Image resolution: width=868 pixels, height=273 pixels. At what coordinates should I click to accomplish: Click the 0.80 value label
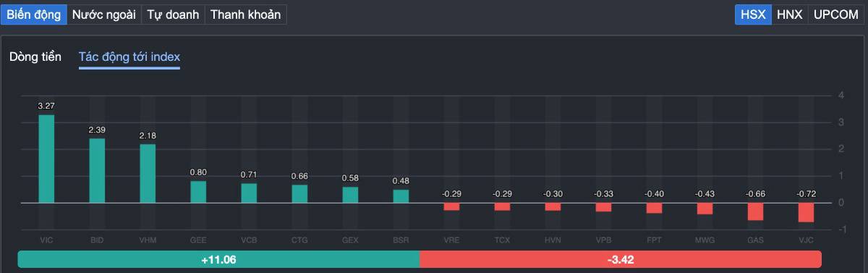pyautogui.click(x=198, y=172)
